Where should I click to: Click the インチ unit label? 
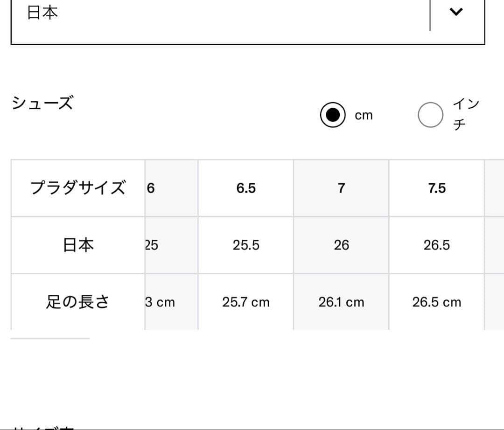[466, 114]
